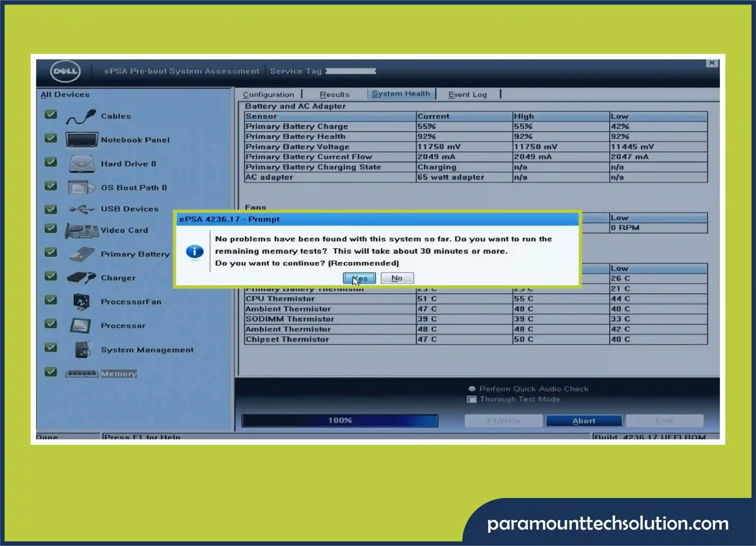The image size is (756, 546).
Task: Select the Memory device label
Action: (119, 374)
